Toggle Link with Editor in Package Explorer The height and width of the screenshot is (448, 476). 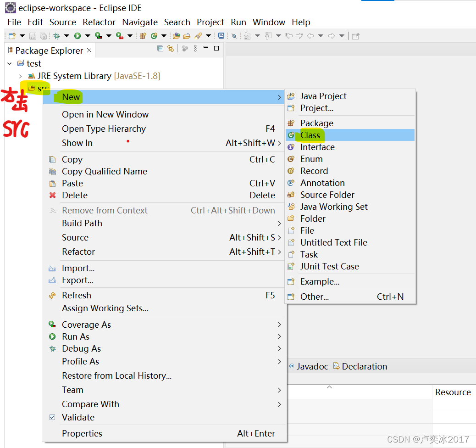point(171,48)
